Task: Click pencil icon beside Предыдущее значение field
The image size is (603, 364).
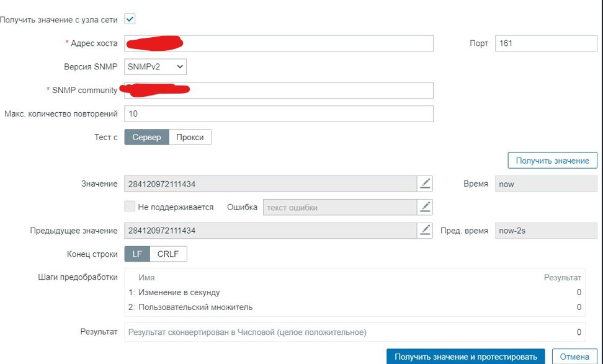Action: point(425,230)
